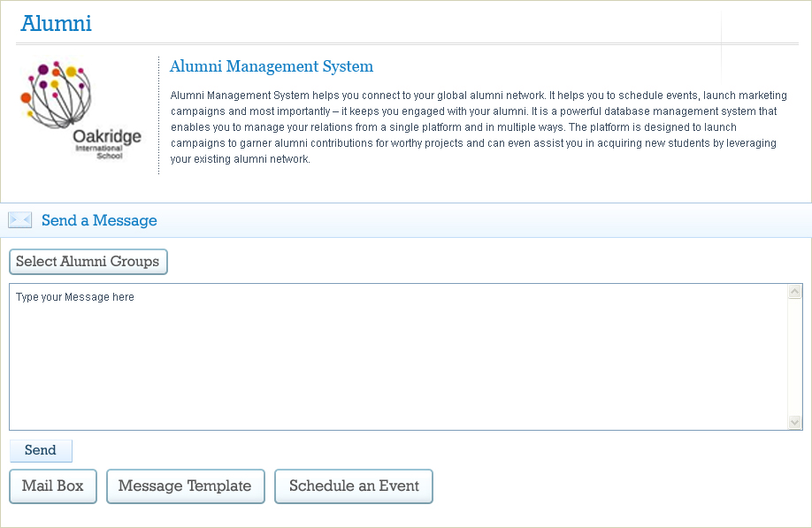812x528 pixels.
Task: Click the envelope icon beside Send a Message
Action: point(19,220)
